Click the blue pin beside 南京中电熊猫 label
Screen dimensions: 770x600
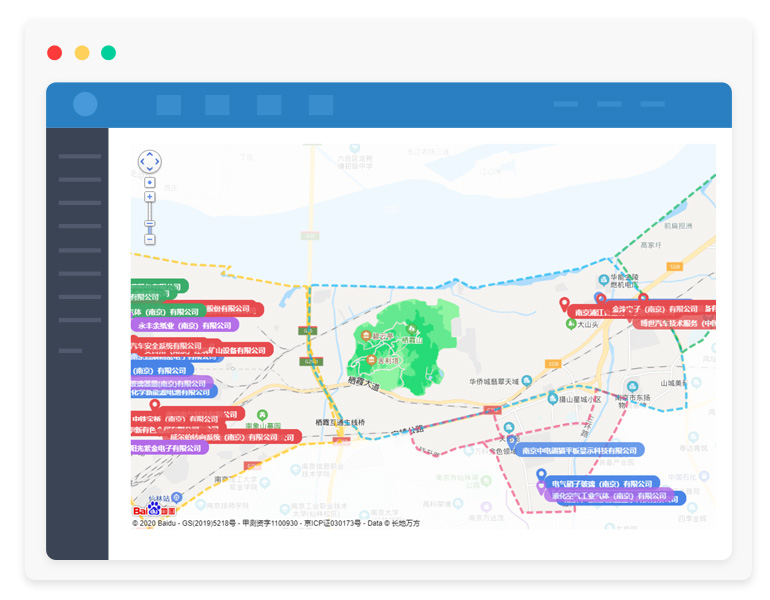click(x=512, y=441)
